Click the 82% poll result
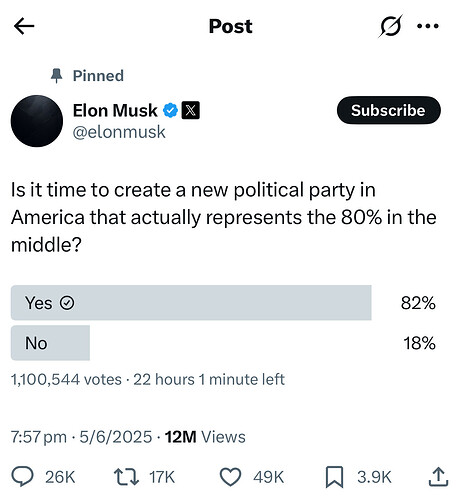Image resolution: width=460 pixels, height=500 pixels. [x=418, y=303]
